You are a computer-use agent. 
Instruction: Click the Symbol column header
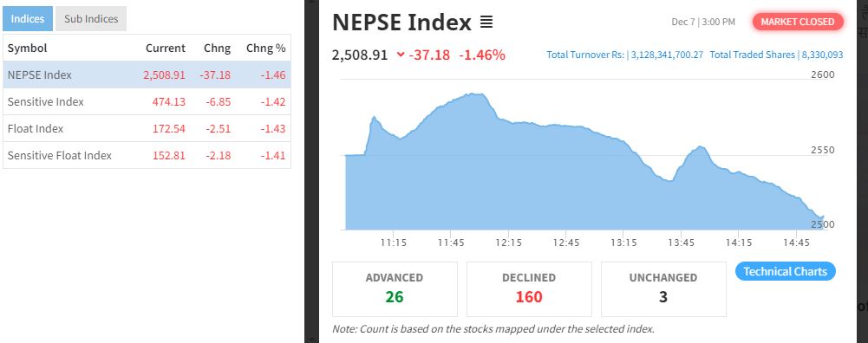click(27, 49)
